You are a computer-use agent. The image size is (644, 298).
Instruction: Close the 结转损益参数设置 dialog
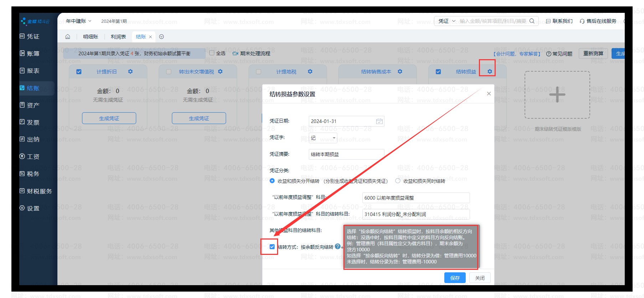(x=489, y=94)
